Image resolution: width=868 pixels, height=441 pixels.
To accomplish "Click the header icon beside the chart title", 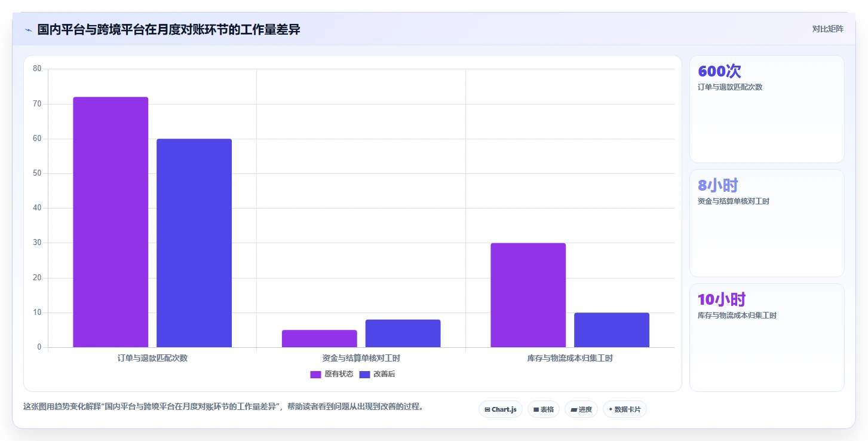I will click(x=28, y=30).
